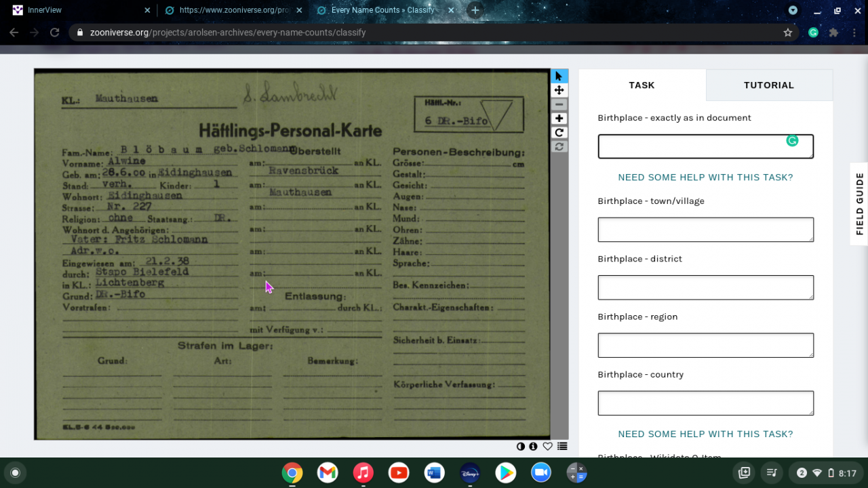The height and width of the screenshot is (488, 868).
Task: Launch Zoom from the shelf
Action: 541,472
